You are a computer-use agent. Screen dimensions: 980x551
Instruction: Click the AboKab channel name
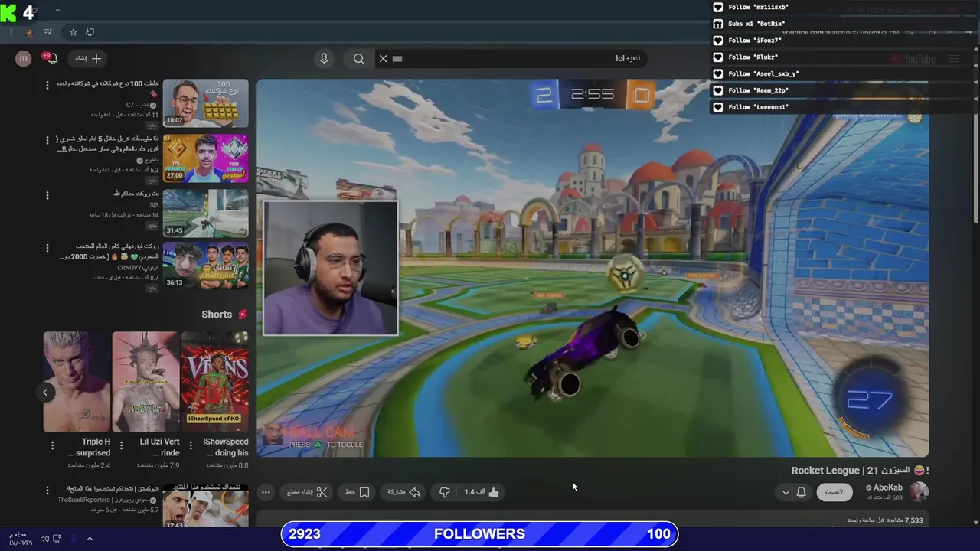pyautogui.click(x=887, y=487)
